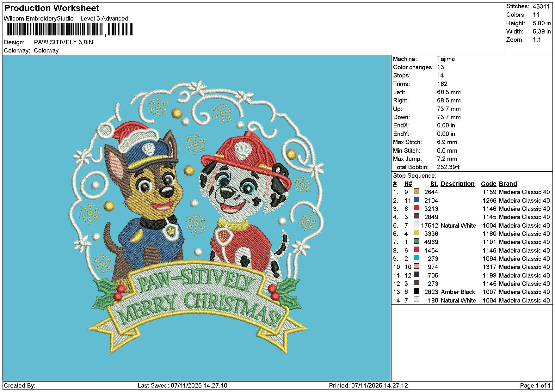Click the Code column header

click(489, 184)
